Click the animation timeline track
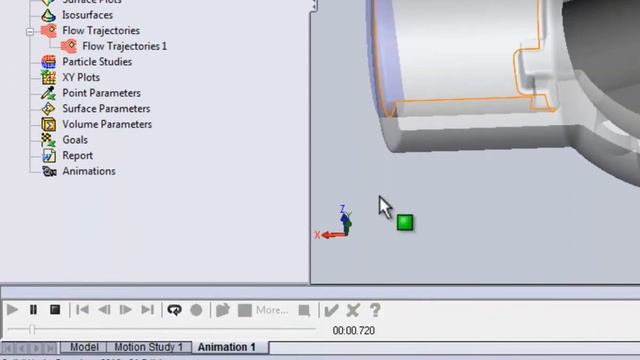 click(x=162, y=329)
